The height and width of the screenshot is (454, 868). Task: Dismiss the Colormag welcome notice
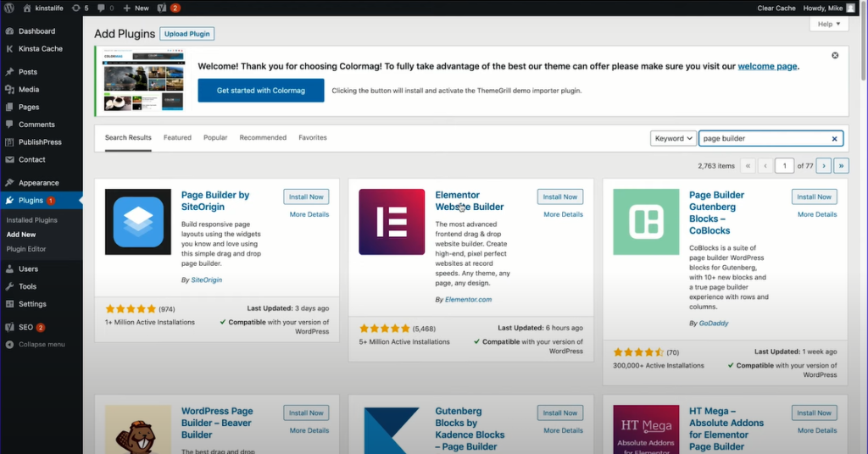835,55
